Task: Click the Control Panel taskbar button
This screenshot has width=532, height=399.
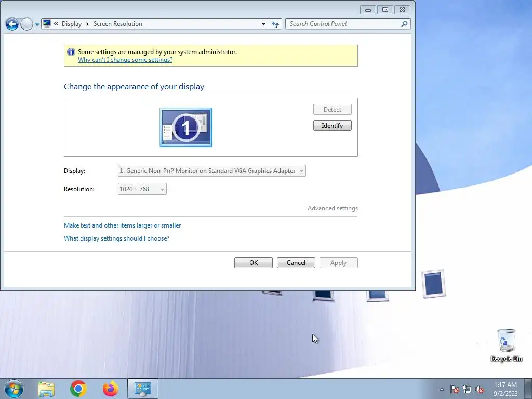Action: click(x=142, y=389)
